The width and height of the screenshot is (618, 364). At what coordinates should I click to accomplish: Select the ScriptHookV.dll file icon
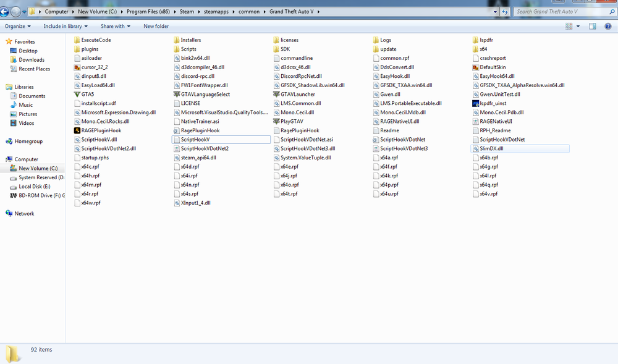[77, 140]
